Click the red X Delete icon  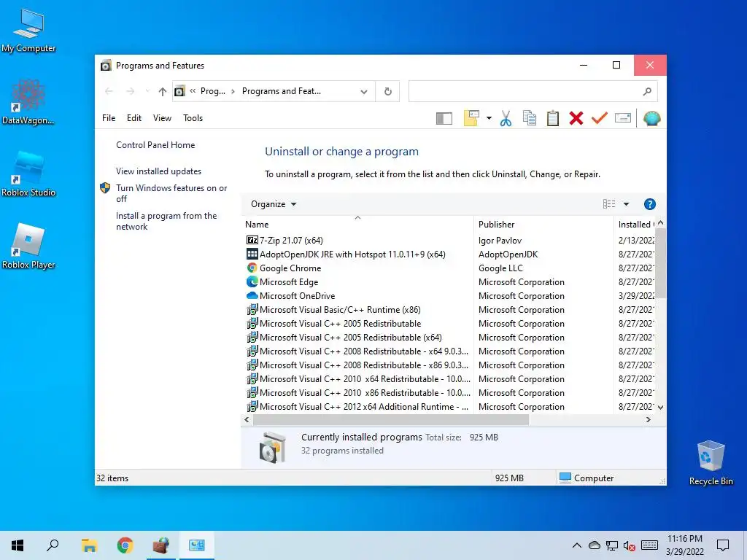[x=576, y=118]
